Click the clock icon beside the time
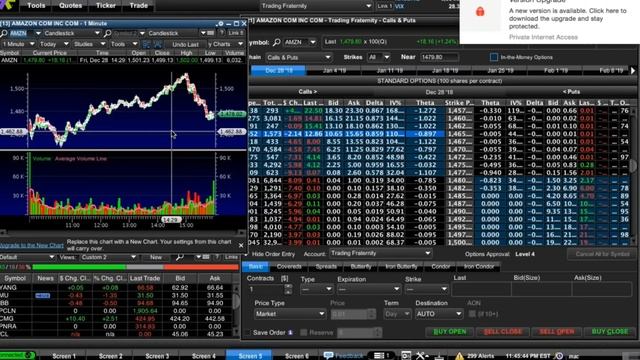This screenshot has height=360, width=640. (559, 356)
